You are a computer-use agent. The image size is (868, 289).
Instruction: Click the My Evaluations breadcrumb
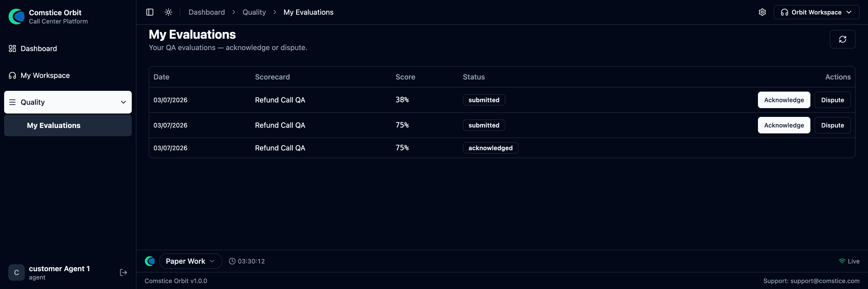[x=308, y=12]
